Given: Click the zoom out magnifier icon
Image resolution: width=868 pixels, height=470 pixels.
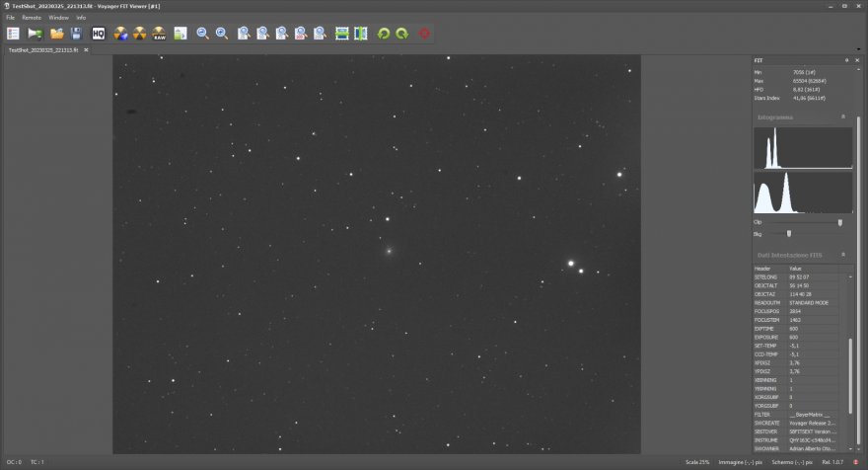Looking at the screenshot, I should pos(202,34).
